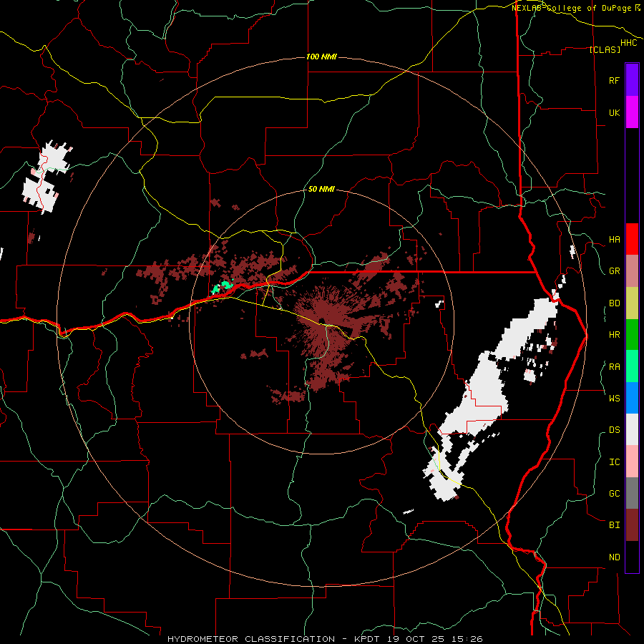Image resolution: width=644 pixels, height=644 pixels.
Task: Select the 'RA' legend label
Action: [x=614, y=366]
